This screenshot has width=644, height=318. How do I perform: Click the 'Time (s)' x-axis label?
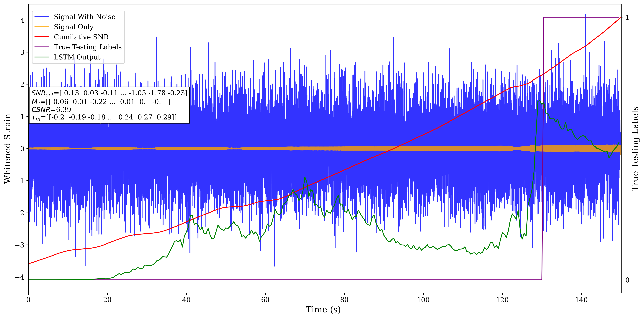tap(323, 309)
